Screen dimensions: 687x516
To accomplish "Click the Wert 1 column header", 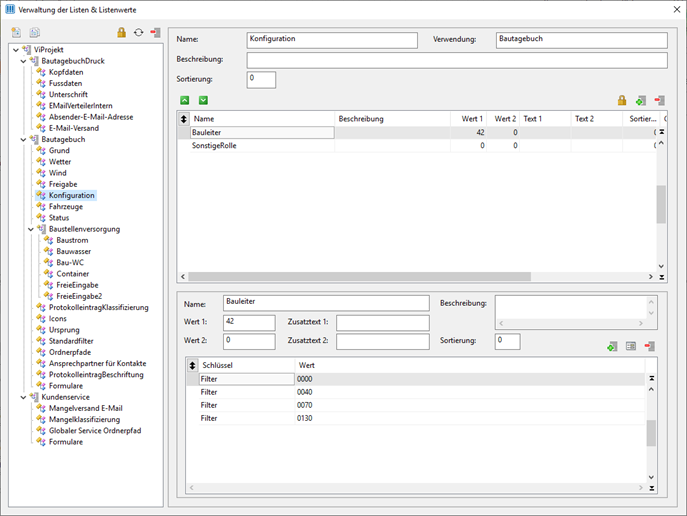I will (x=468, y=119).
